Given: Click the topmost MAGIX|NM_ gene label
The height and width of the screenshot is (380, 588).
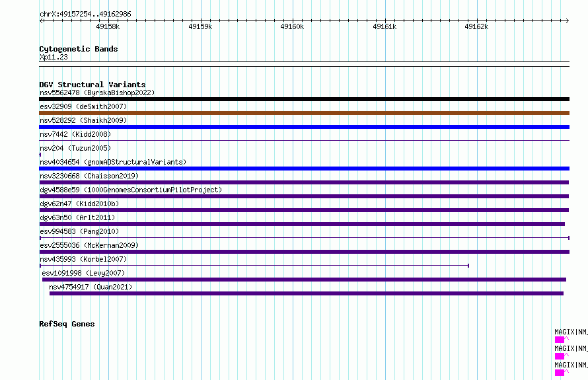Looking at the screenshot, I should coord(571,332).
